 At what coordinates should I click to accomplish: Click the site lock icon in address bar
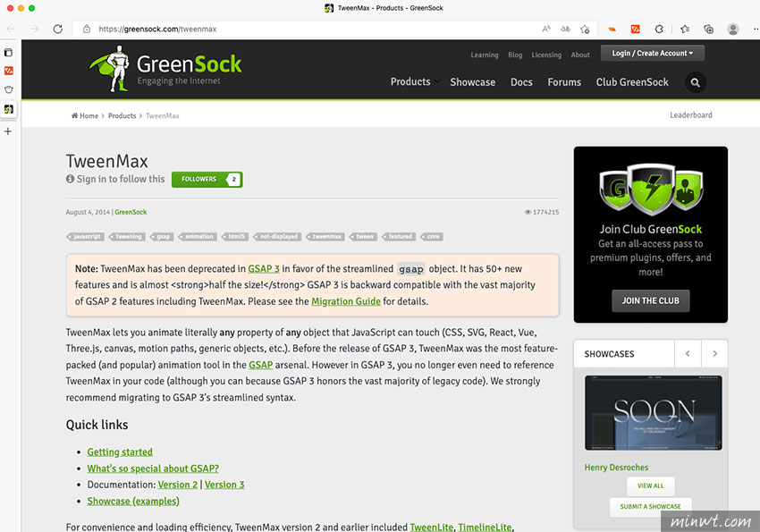tap(86, 30)
